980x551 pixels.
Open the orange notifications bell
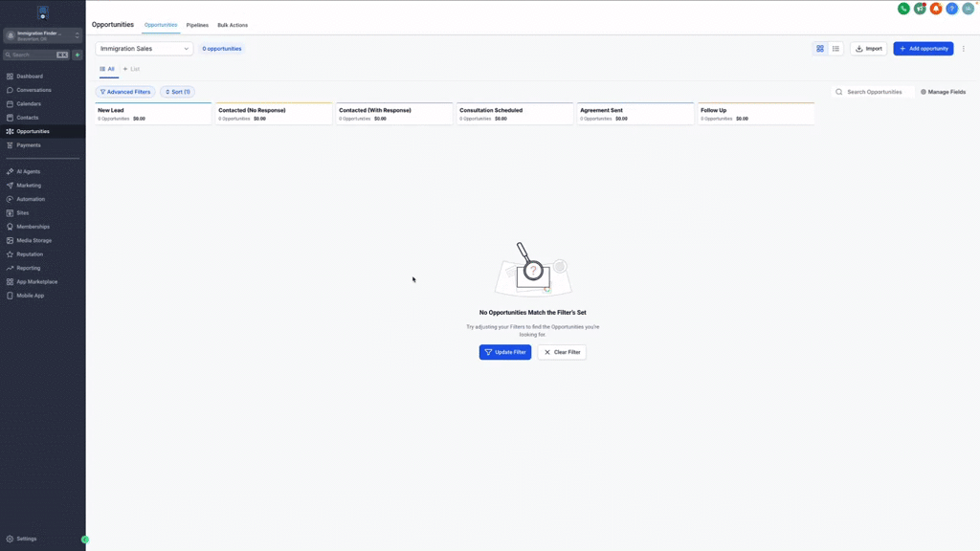pos(936,9)
